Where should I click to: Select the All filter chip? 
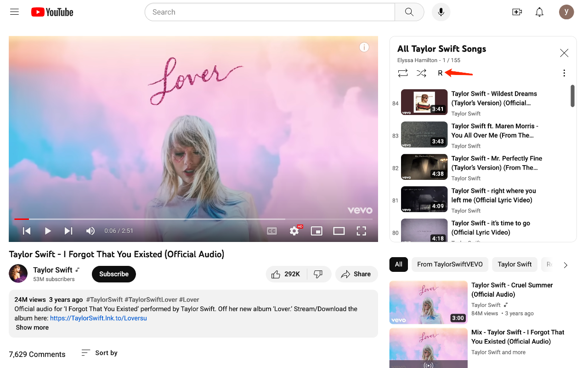[398, 264]
